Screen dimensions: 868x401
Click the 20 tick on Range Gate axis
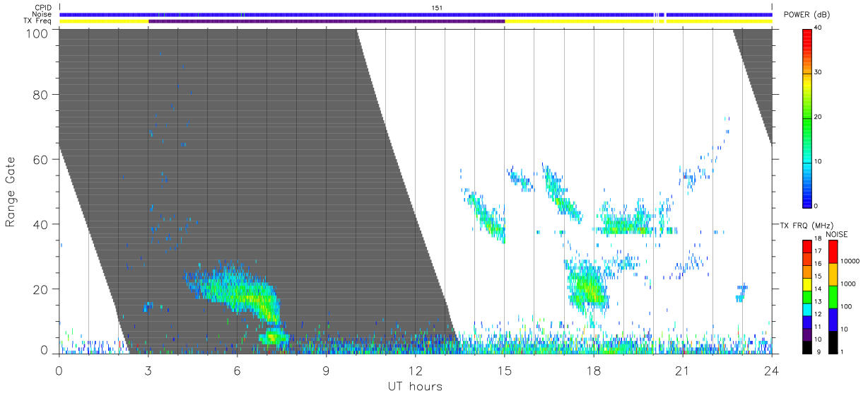pos(41,289)
